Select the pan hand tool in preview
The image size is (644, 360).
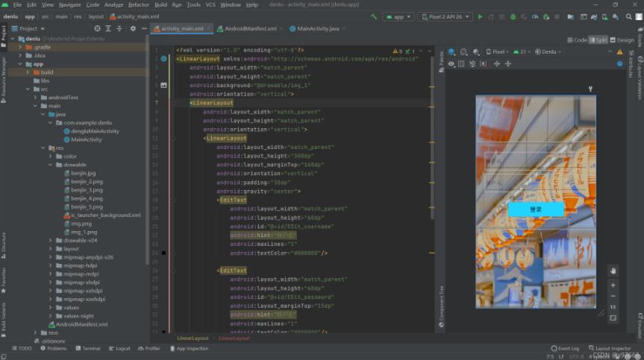coord(613,271)
